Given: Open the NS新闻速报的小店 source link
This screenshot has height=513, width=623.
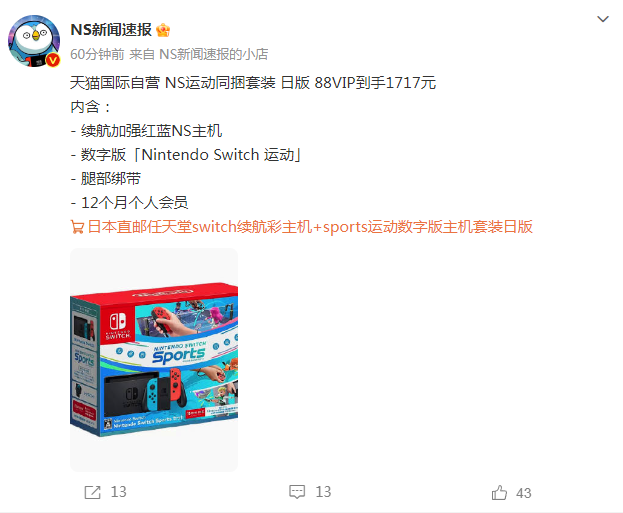Looking at the screenshot, I should [x=214, y=54].
